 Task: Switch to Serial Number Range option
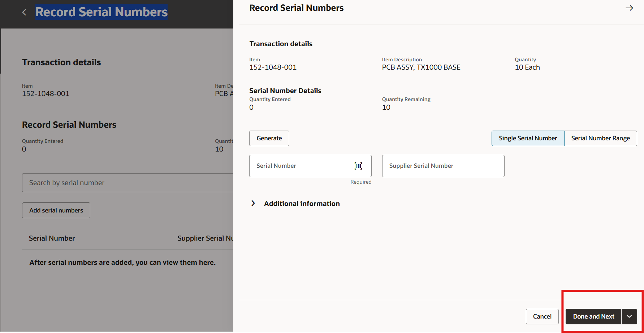[x=600, y=138]
